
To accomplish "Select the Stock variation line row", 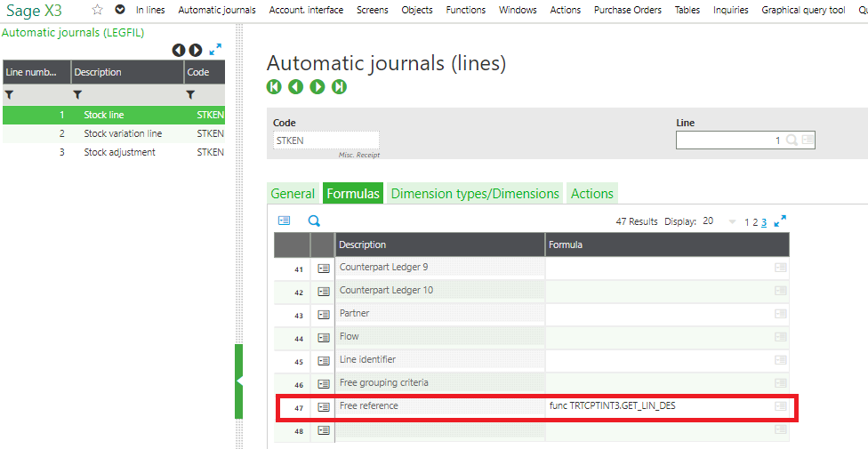I will (114, 133).
